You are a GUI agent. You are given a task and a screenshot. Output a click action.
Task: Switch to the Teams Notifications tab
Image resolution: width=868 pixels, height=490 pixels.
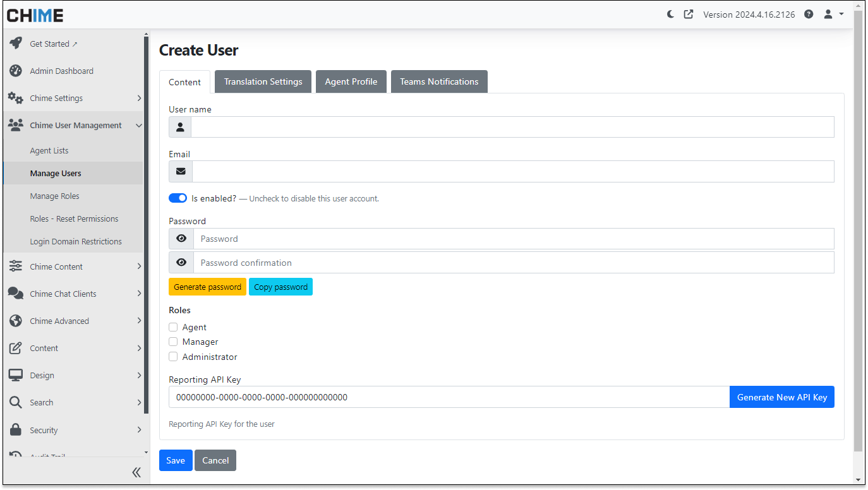(439, 81)
